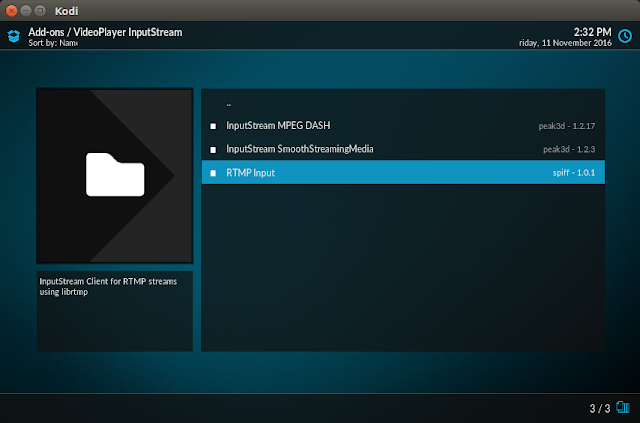Click square marker beside RTMP Input
Image resolution: width=640 pixels, height=423 pixels.
213,173
